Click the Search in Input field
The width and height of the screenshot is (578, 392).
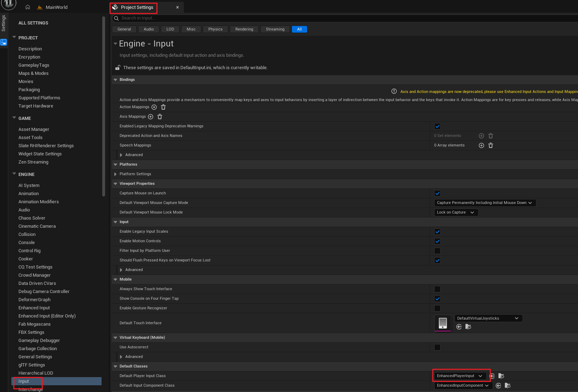click(x=345, y=18)
